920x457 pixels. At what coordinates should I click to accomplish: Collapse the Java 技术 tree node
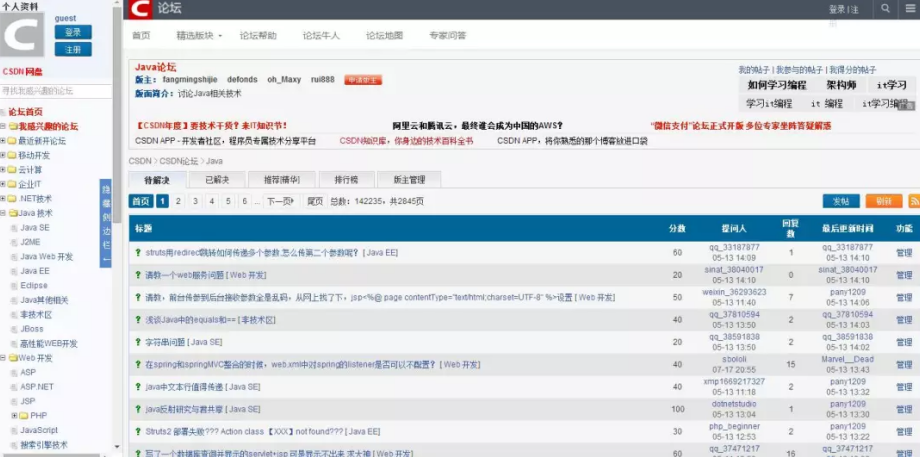pyautogui.click(x=3, y=214)
